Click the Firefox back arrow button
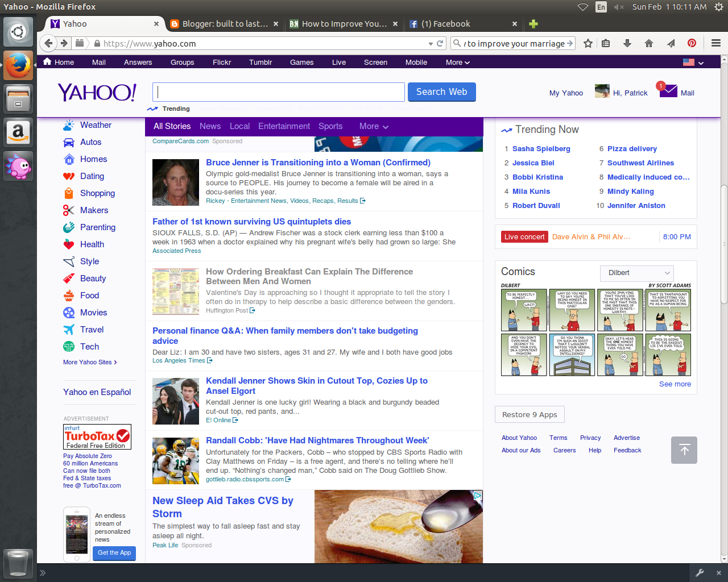This screenshot has height=582, width=728. (48, 43)
